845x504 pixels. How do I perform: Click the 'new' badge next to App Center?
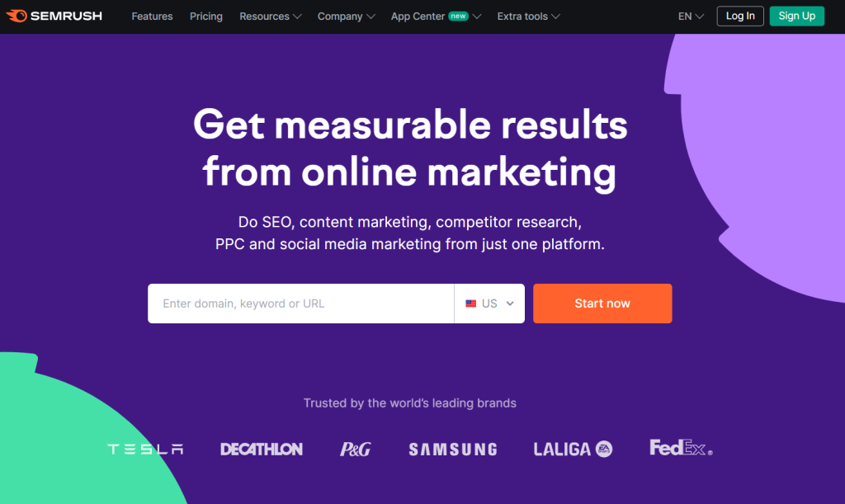(x=459, y=15)
